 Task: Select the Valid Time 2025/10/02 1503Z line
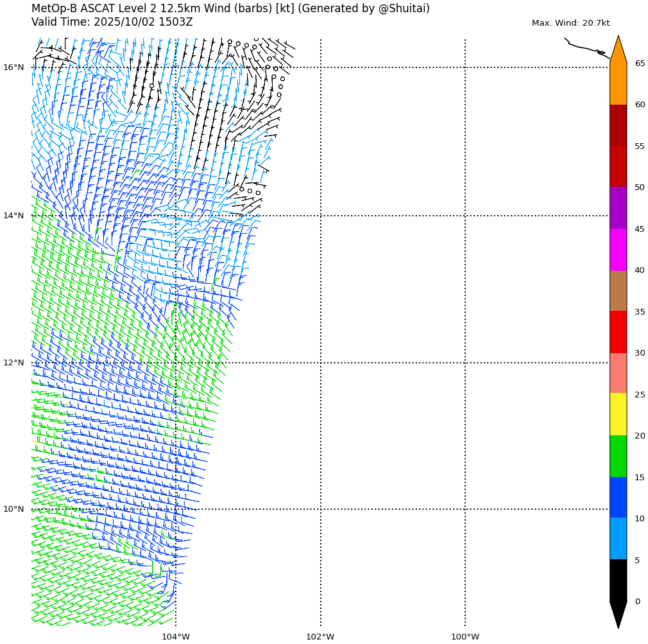[112, 22]
